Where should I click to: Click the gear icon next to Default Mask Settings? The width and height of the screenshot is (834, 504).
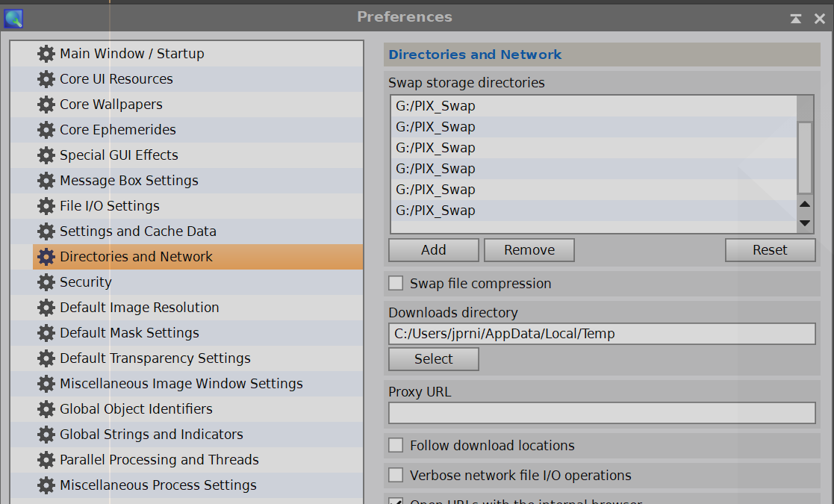click(x=46, y=333)
